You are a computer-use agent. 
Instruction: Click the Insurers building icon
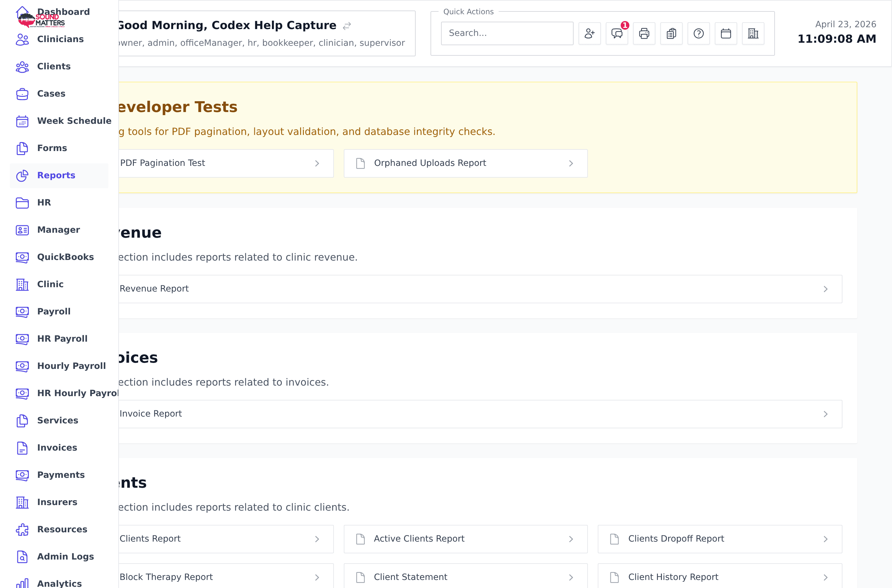22,503
